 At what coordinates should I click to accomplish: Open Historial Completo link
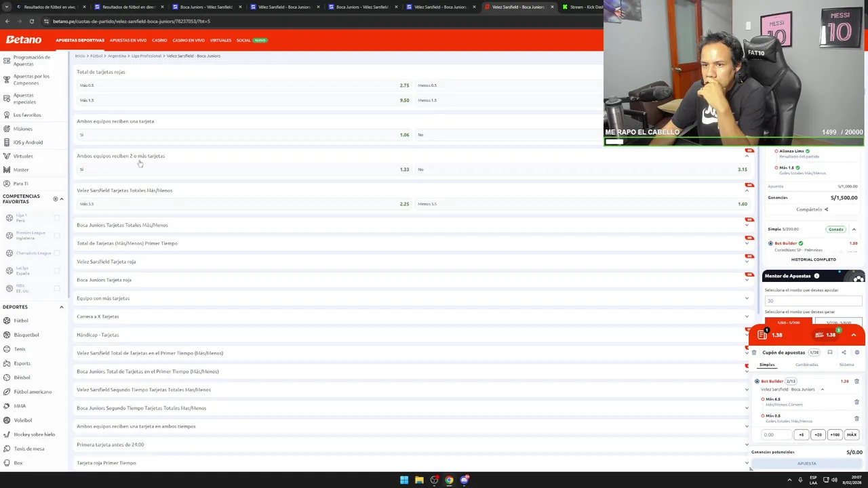pyautogui.click(x=813, y=260)
